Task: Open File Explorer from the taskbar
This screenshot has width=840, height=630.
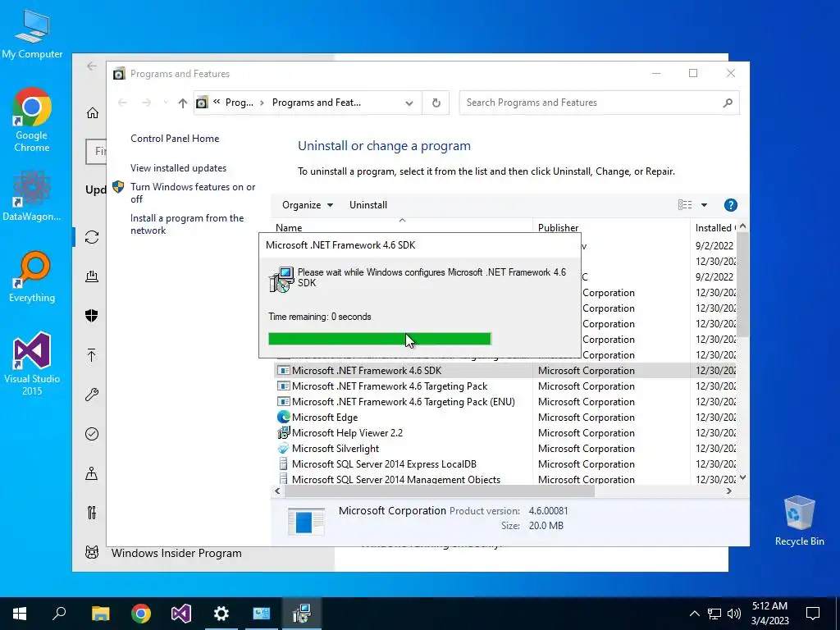Action: point(100,614)
